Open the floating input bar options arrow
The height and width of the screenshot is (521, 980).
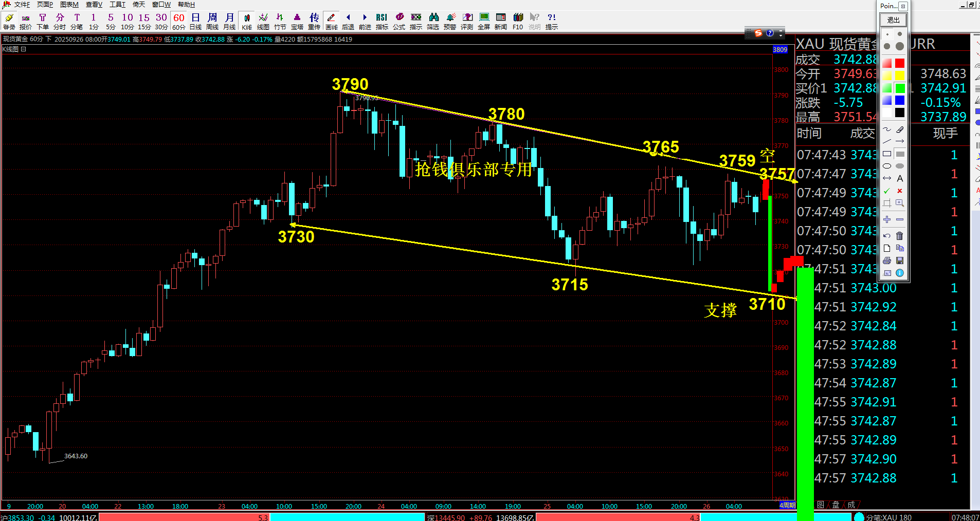pyautogui.click(x=781, y=33)
